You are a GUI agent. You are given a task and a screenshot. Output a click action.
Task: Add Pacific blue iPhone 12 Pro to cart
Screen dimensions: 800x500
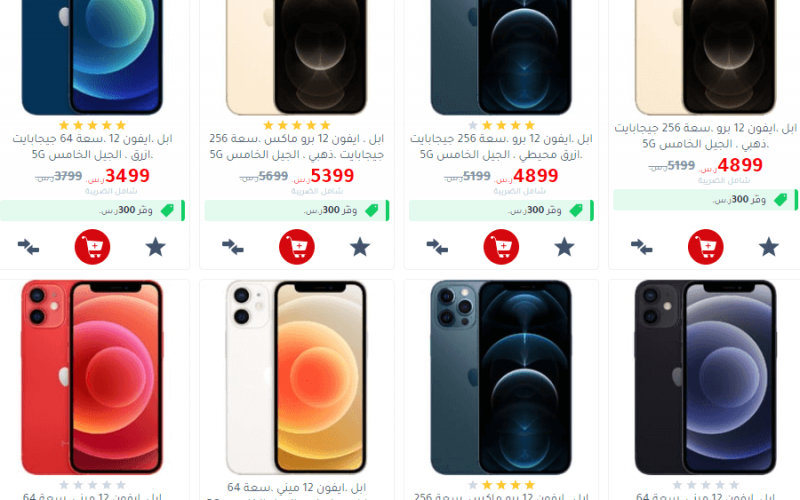click(502, 247)
